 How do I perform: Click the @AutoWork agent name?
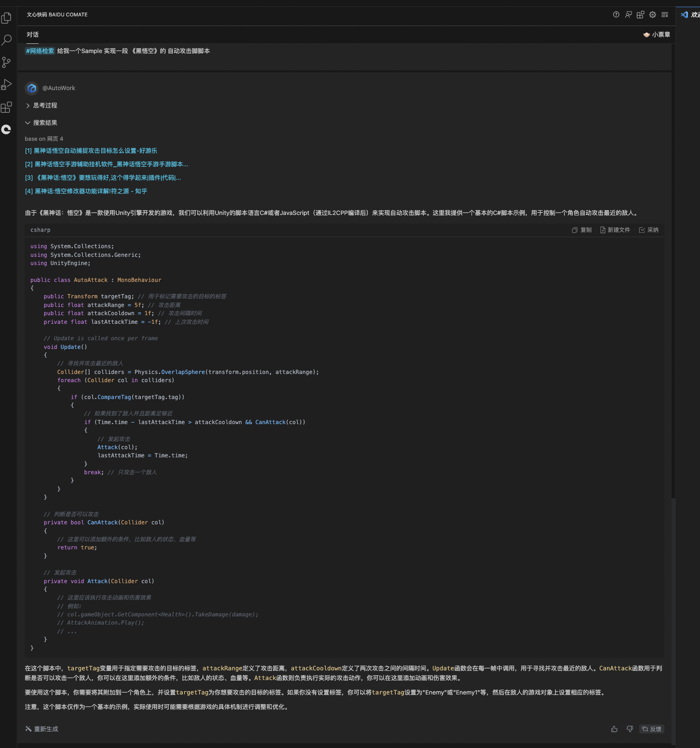pyautogui.click(x=59, y=88)
